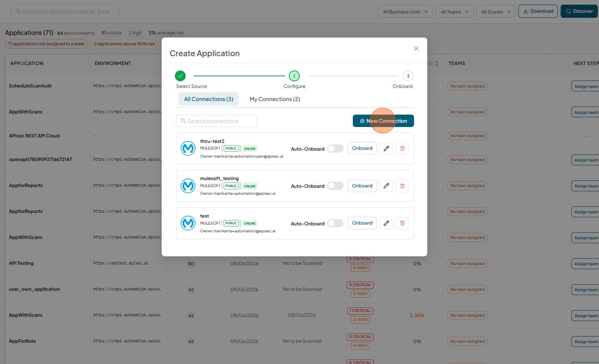Toggle Auto-Onboard for mulesoft_testing
Image resolution: width=599 pixels, height=364 pixels.
point(335,186)
